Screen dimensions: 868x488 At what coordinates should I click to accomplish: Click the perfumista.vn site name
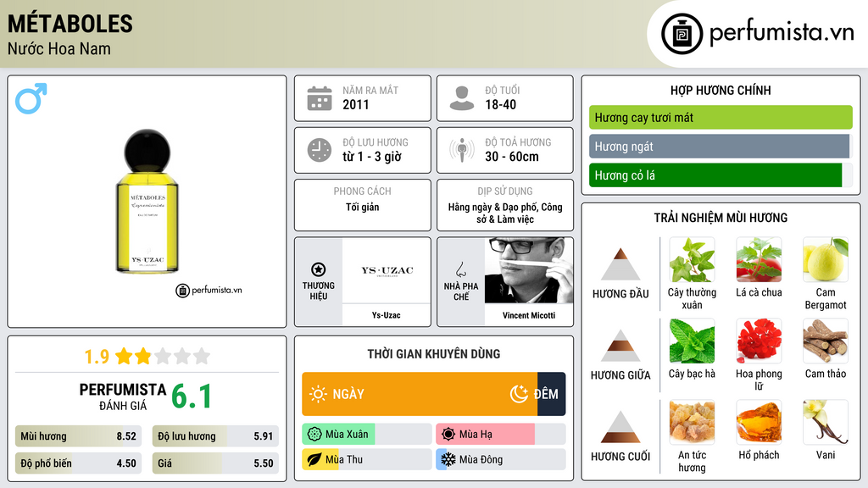click(782, 33)
